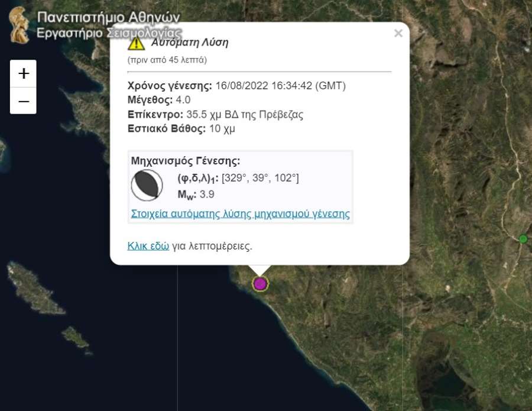Click the focal mechanism beachball icon

[147, 186]
